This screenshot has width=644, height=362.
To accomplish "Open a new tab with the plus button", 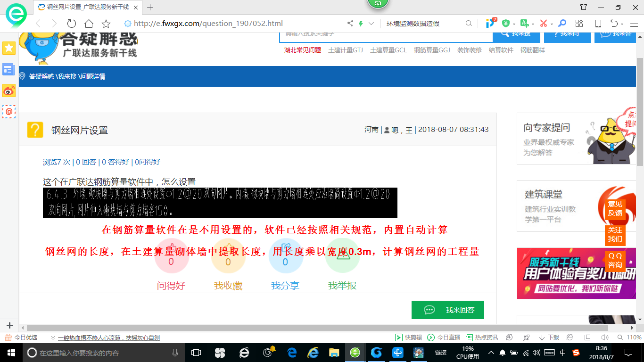I will click(150, 7).
